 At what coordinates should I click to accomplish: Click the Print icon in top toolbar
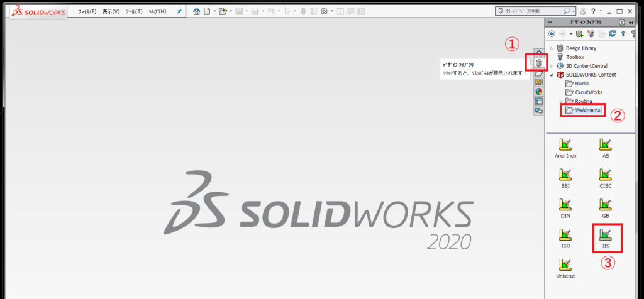[x=255, y=11]
